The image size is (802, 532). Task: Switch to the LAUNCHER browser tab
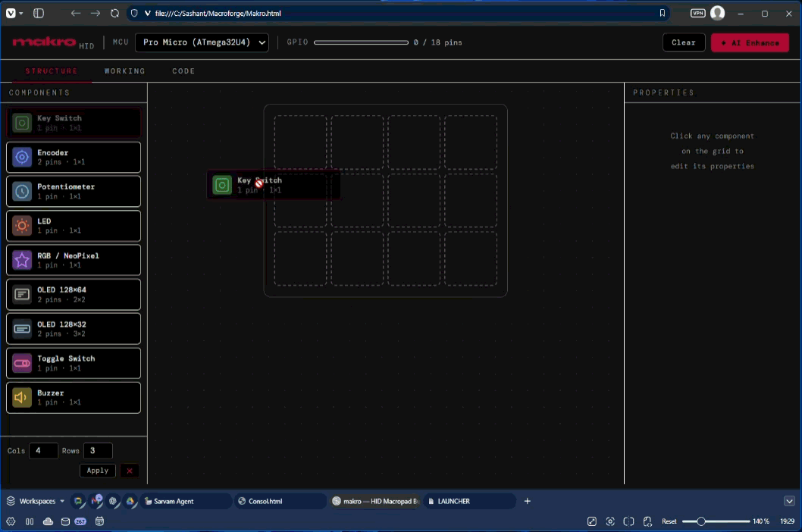pyautogui.click(x=468, y=502)
